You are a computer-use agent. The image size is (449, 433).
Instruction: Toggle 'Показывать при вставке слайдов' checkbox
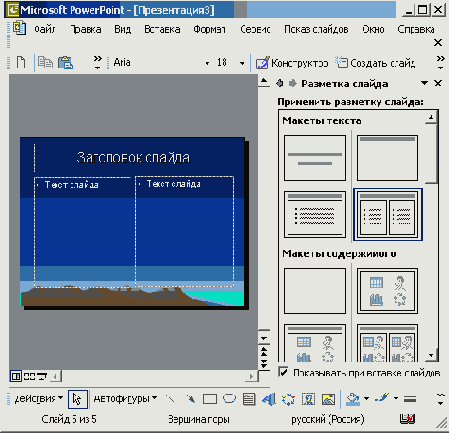click(x=283, y=372)
